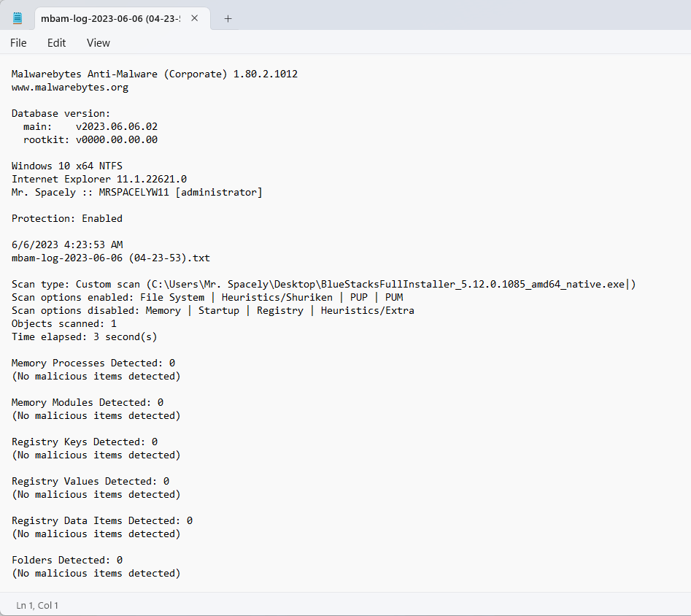Click the 'mbam-log-2023-06-06 (04-23-53).txt' line in the text
The width and height of the screenshot is (691, 616).
(x=111, y=258)
